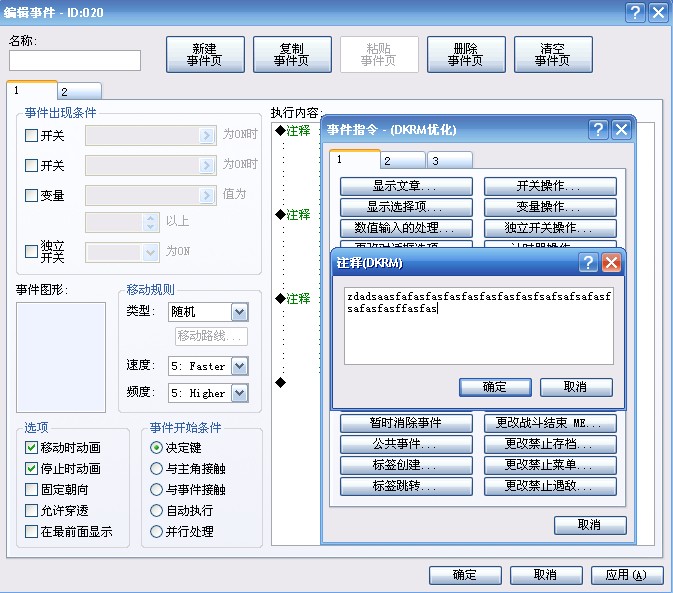This screenshot has width=673, height=593.
Task: Open the 类型 movement type dropdown
Action: (239, 312)
